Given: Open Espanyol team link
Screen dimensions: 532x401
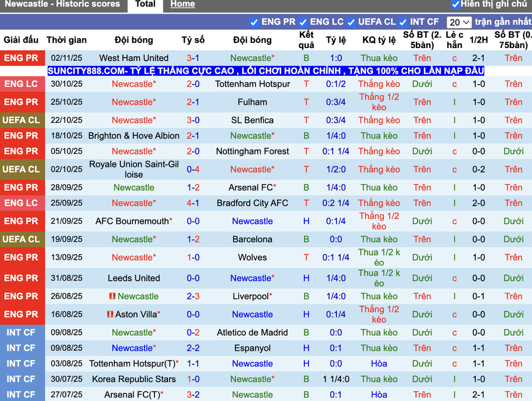Looking at the screenshot, I should coord(252,348).
